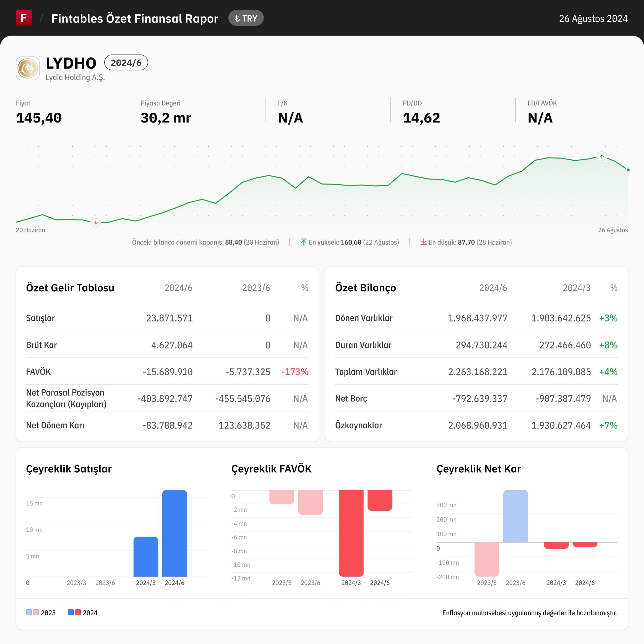The image size is (644, 644).
Task: Click the Lydia Holding company logo
Action: click(28, 68)
